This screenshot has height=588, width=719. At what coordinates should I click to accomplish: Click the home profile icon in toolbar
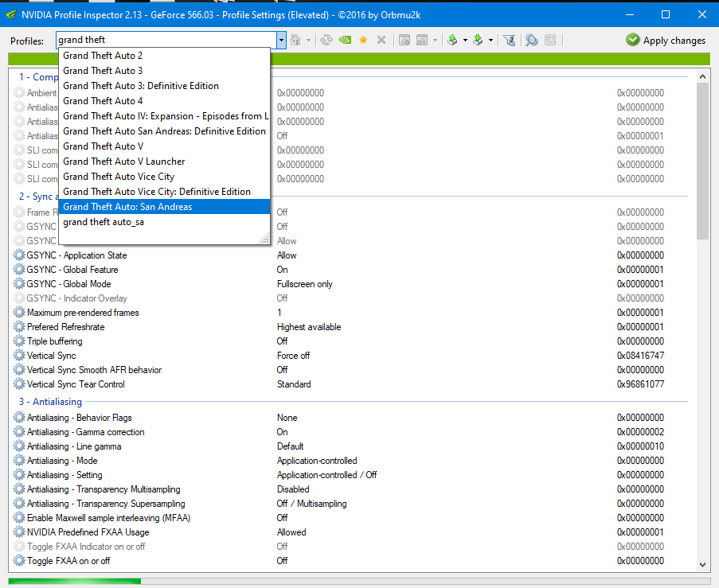295,40
